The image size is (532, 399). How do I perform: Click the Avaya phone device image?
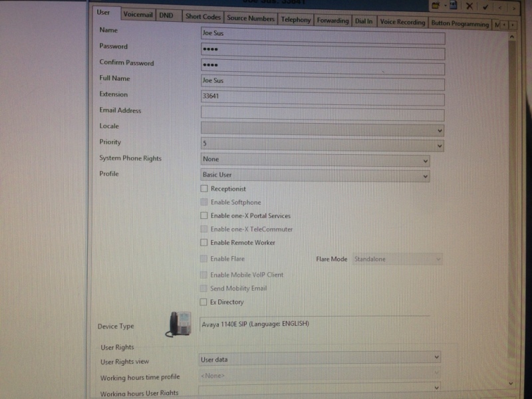tap(179, 324)
